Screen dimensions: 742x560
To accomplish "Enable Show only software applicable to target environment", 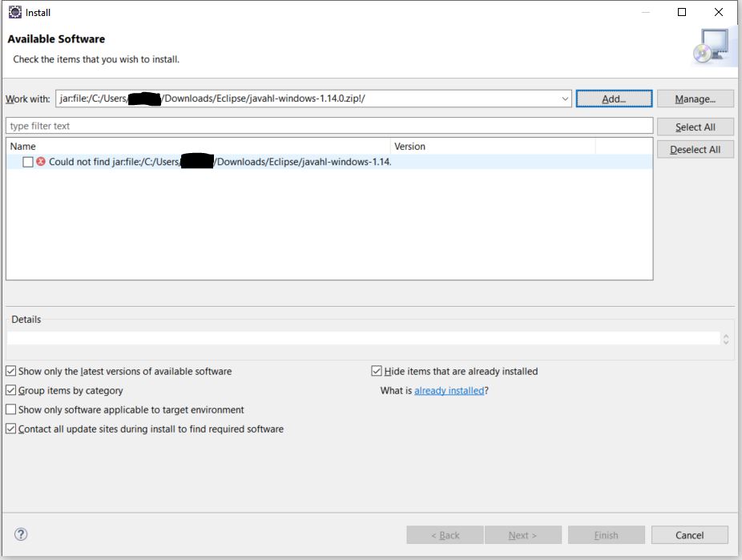I will click(11, 409).
